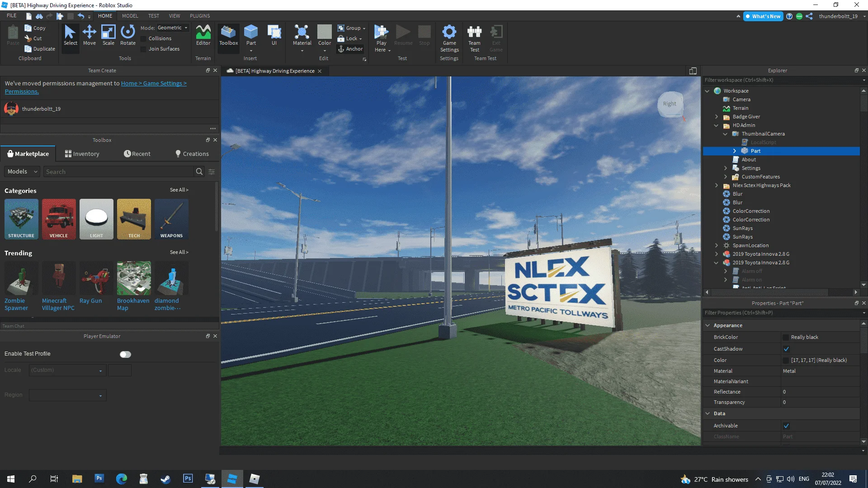Collapse the Data properties section

tap(708, 413)
